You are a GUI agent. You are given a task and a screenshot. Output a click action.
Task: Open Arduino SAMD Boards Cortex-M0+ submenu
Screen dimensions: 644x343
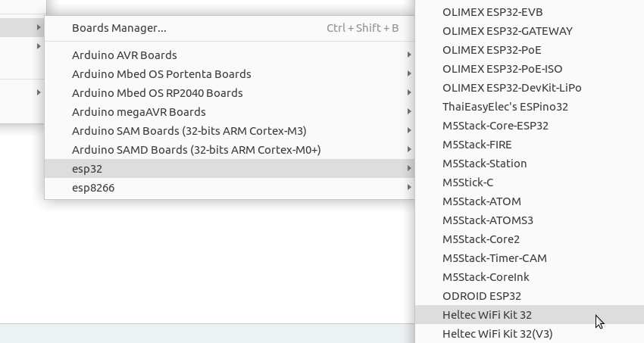(x=230, y=149)
